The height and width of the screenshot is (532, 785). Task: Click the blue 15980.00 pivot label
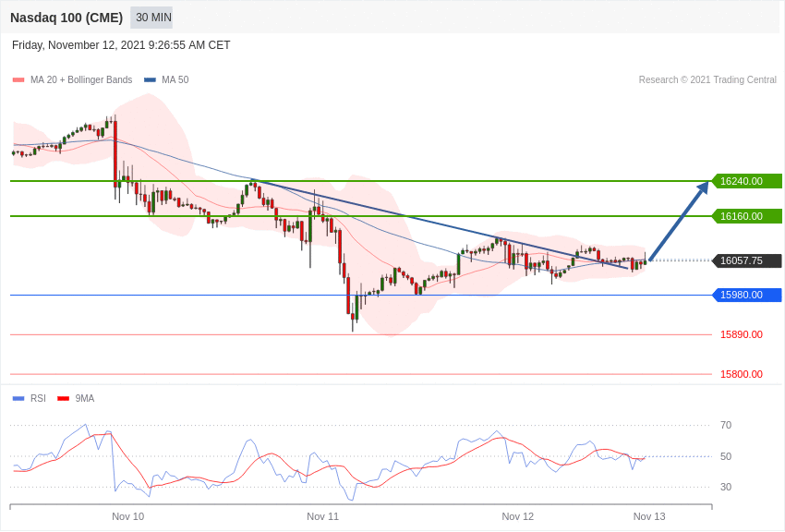pos(746,295)
